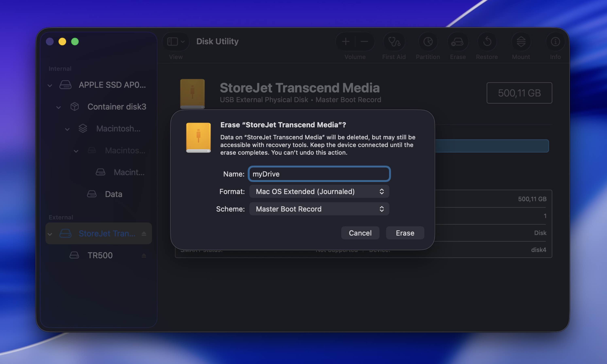
Task: Confirm with the Erase button
Action: [x=405, y=233]
